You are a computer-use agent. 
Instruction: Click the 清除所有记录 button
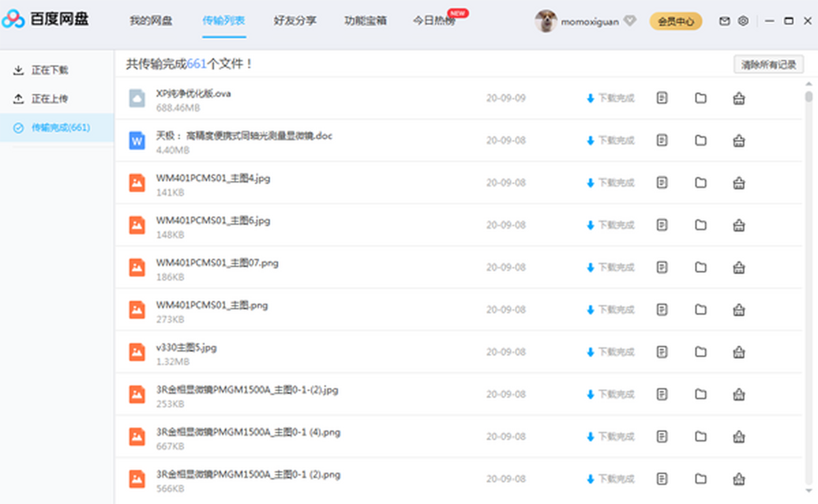[x=768, y=65]
